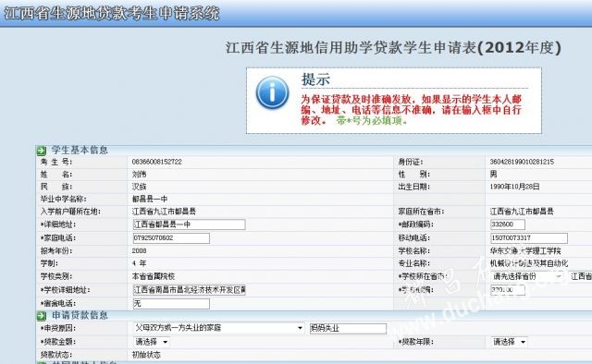Click the 专业名称 value 机械设计制造及其自动化
Viewport: 592px width, 364px height.
point(528,263)
